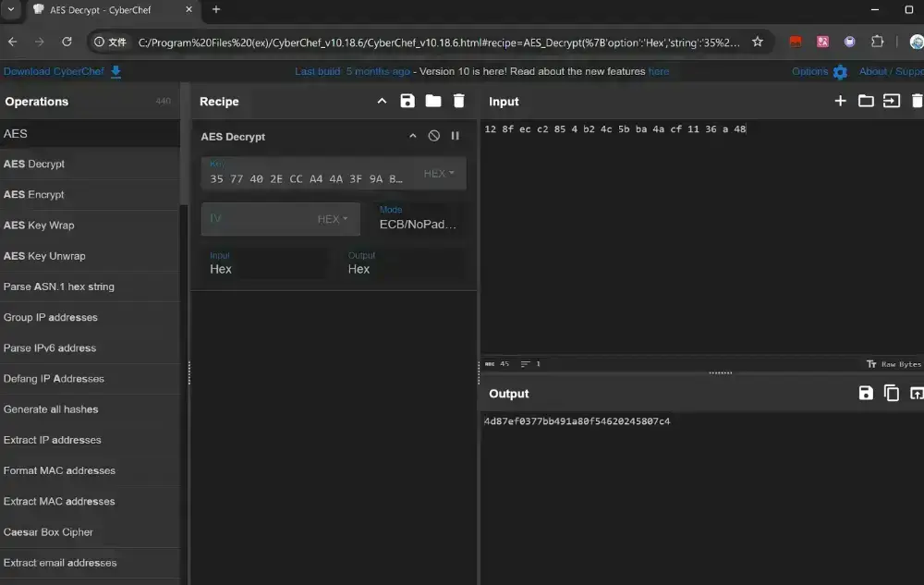Open file as input icon
This screenshot has height=585, width=924.
(892, 102)
